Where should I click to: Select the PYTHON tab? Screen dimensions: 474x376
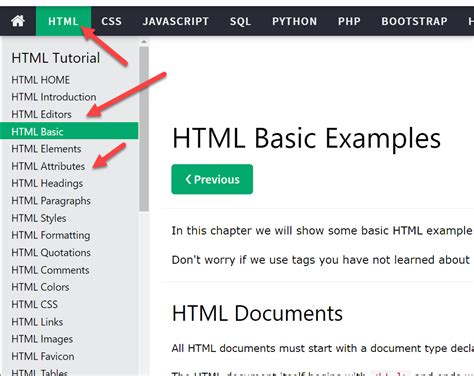[x=294, y=21]
